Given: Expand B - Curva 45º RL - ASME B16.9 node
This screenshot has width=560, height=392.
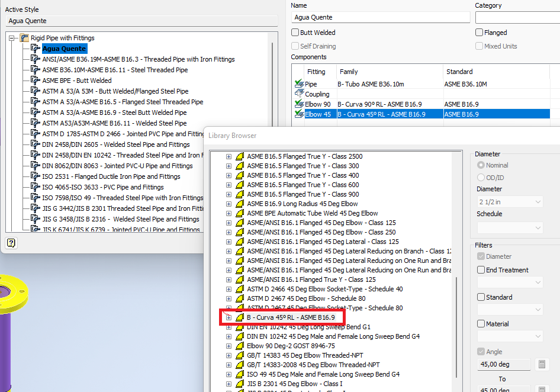Looking at the screenshot, I should [x=228, y=317].
